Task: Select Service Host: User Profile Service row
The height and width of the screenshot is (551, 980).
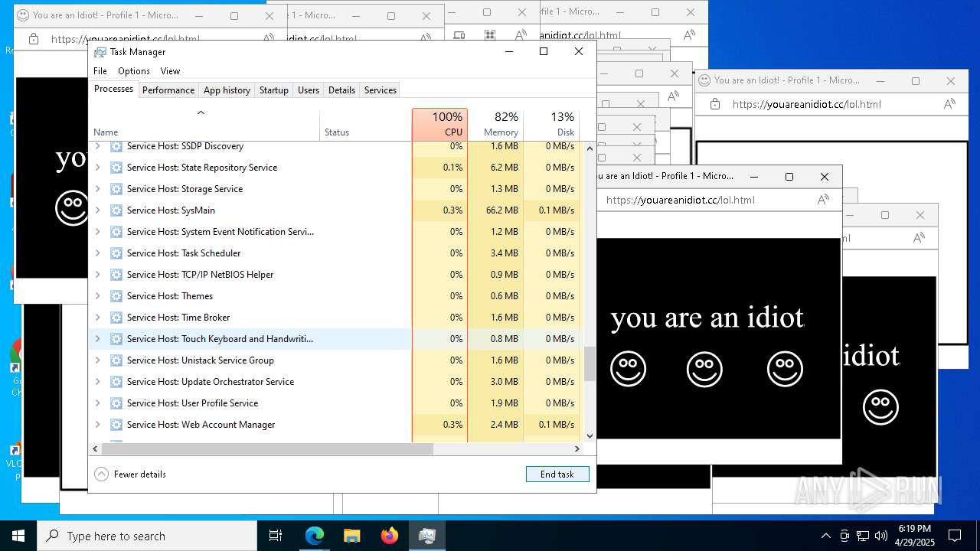Action: tap(335, 403)
